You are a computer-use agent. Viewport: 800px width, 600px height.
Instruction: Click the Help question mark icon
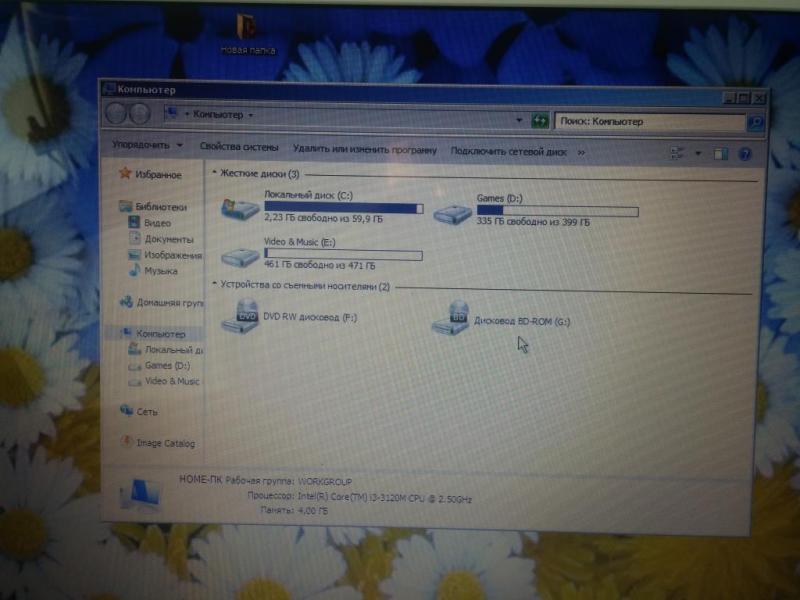pos(745,153)
